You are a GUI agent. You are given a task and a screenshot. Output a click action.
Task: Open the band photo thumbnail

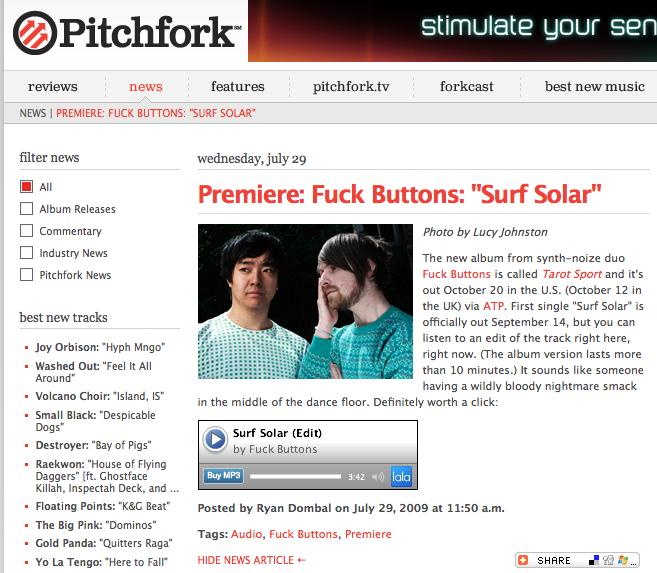[305, 302]
